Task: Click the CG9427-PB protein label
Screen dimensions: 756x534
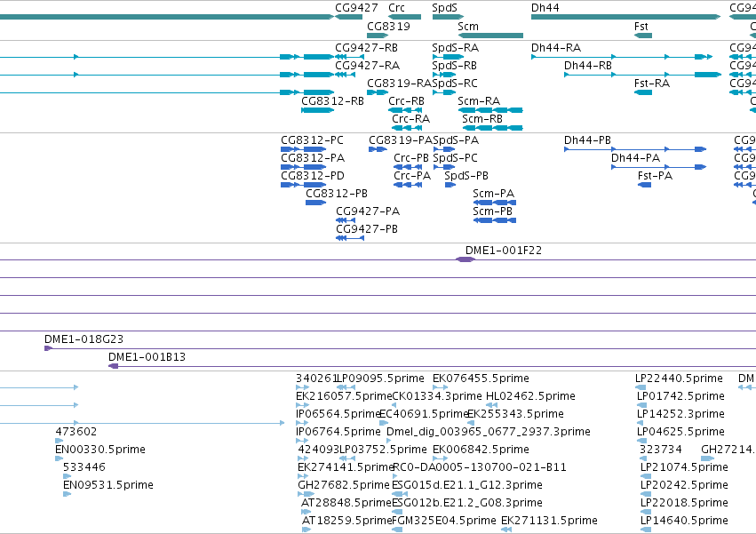Action: click(x=366, y=229)
